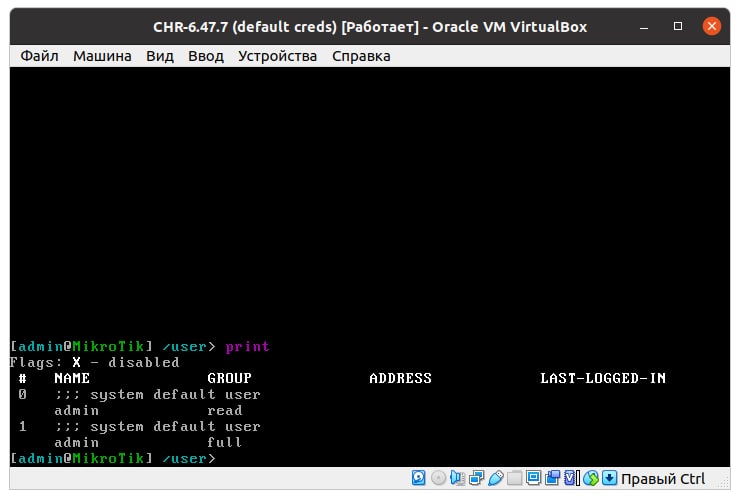Open the Устройства menu

tap(278, 56)
